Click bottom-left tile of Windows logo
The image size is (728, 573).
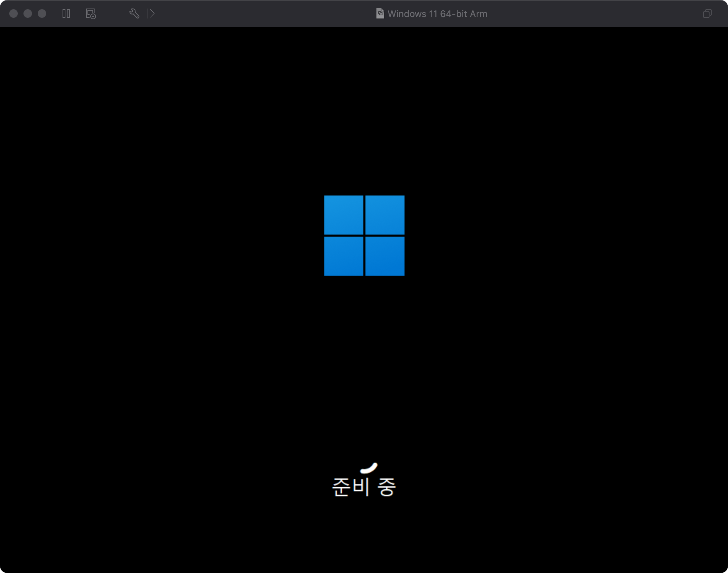point(343,256)
